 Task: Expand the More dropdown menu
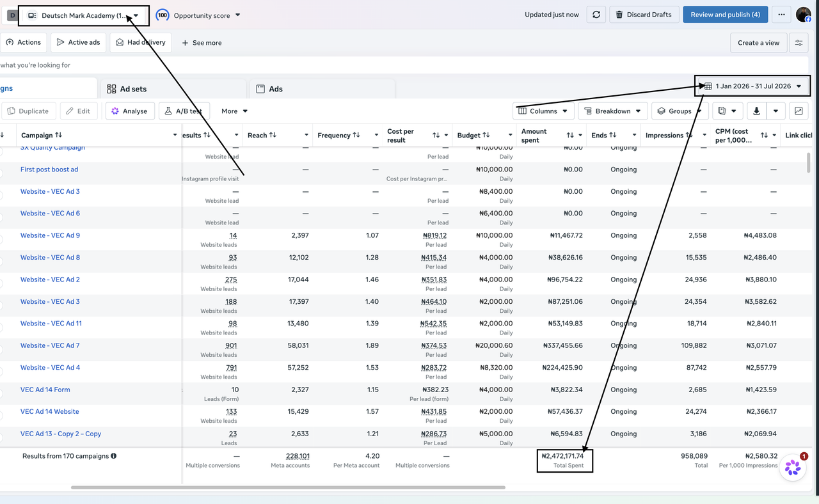coord(234,111)
